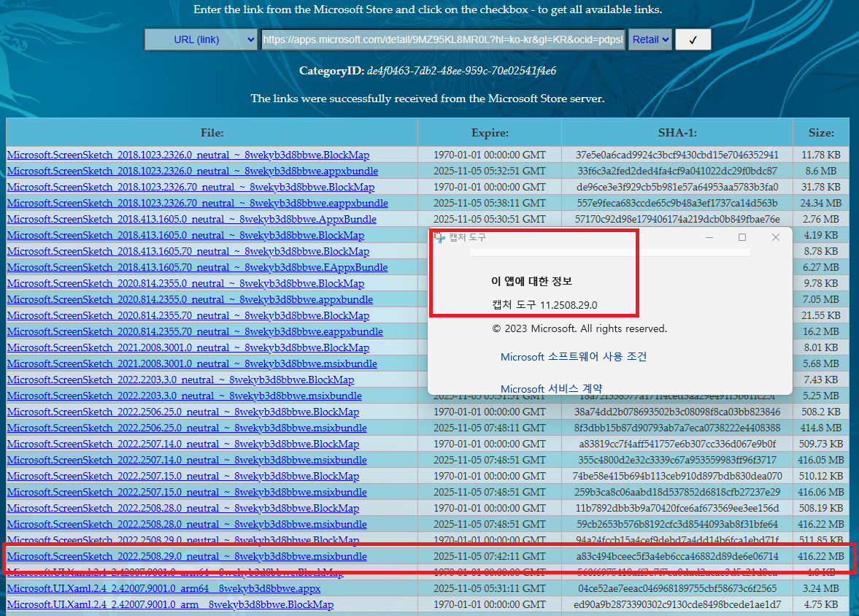Click expire time 2025-11-05 05:32:51 GMT

coord(489,171)
